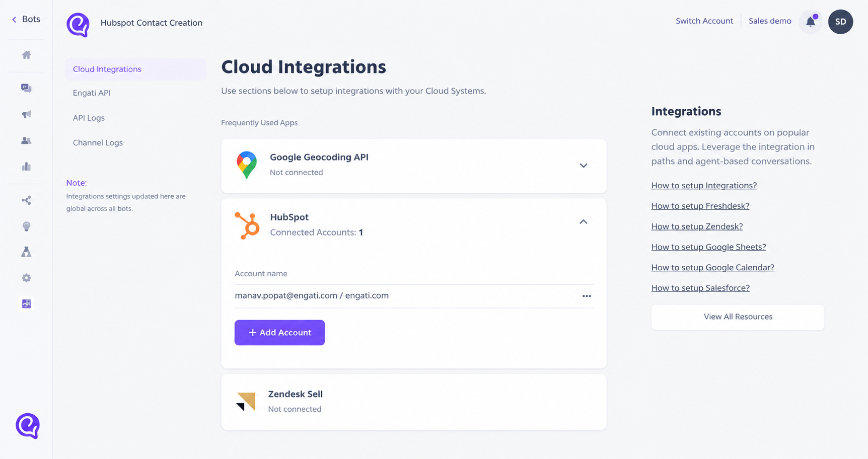Open Channel Logs in the side menu

click(x=98, y=143)
